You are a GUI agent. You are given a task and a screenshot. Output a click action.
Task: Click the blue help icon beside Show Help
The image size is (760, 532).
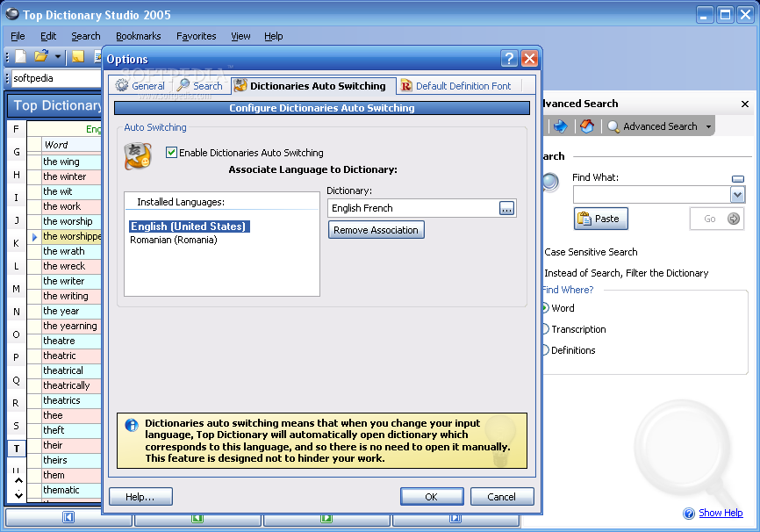point(689,513)
